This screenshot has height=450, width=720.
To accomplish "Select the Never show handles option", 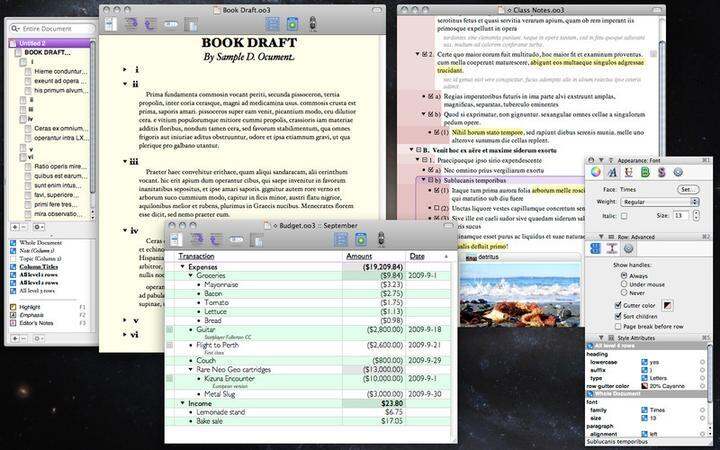I will (624, 292).
